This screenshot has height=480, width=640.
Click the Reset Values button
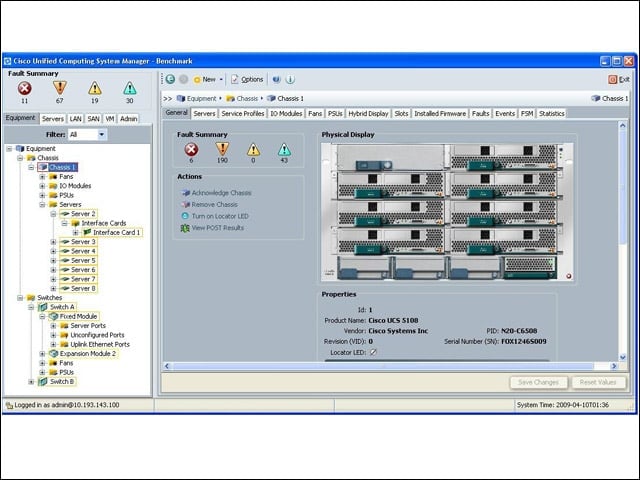(598, 382)
